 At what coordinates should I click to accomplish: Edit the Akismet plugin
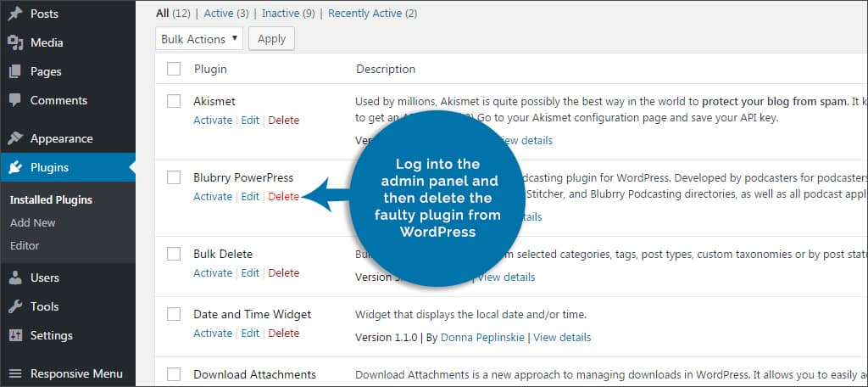(x=250, y=121)
